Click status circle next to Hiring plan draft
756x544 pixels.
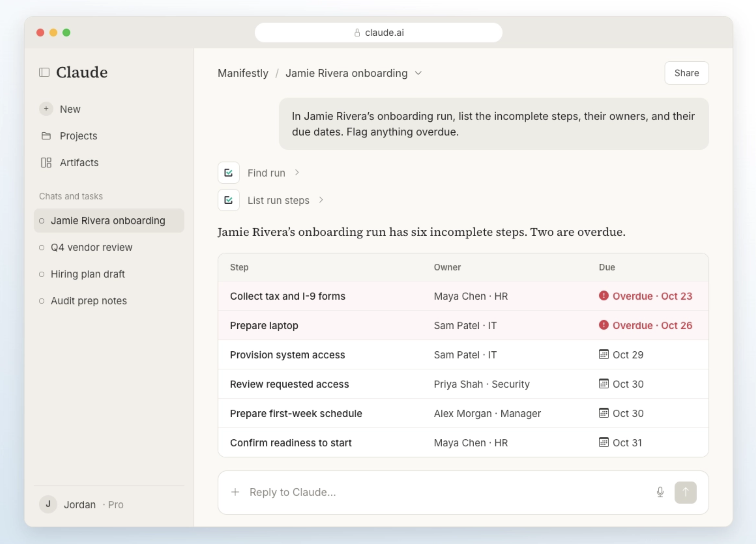tap(42, 274)
